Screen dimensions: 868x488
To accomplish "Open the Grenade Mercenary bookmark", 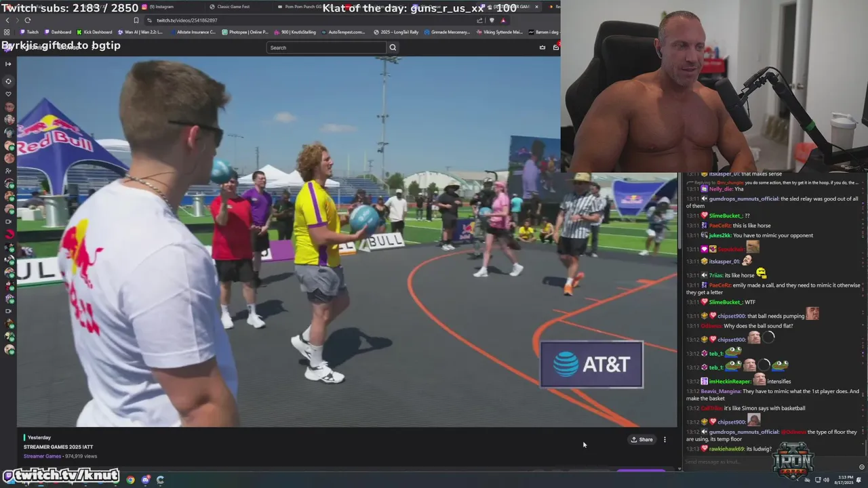I will pyautogui.click(x=446, y=32).
